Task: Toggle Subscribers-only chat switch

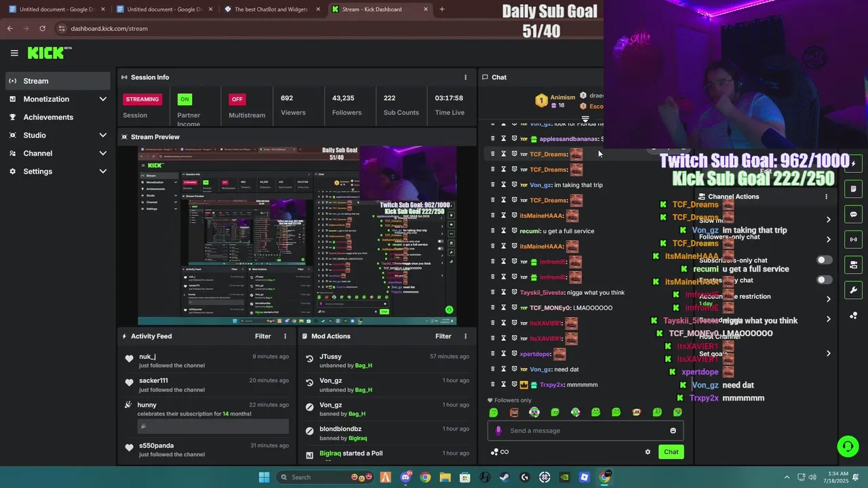Action: (824, 260)
